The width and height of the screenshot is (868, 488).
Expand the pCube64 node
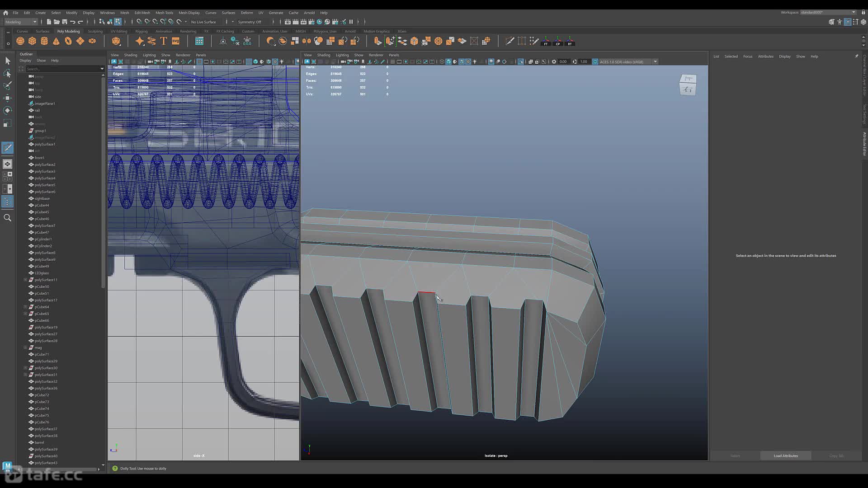coord(25,307)
